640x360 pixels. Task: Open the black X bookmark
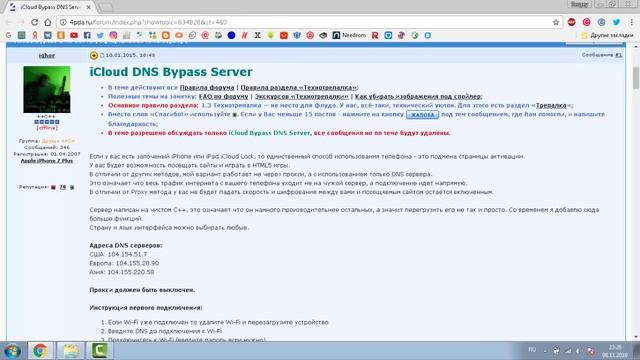tap(258, 36)
